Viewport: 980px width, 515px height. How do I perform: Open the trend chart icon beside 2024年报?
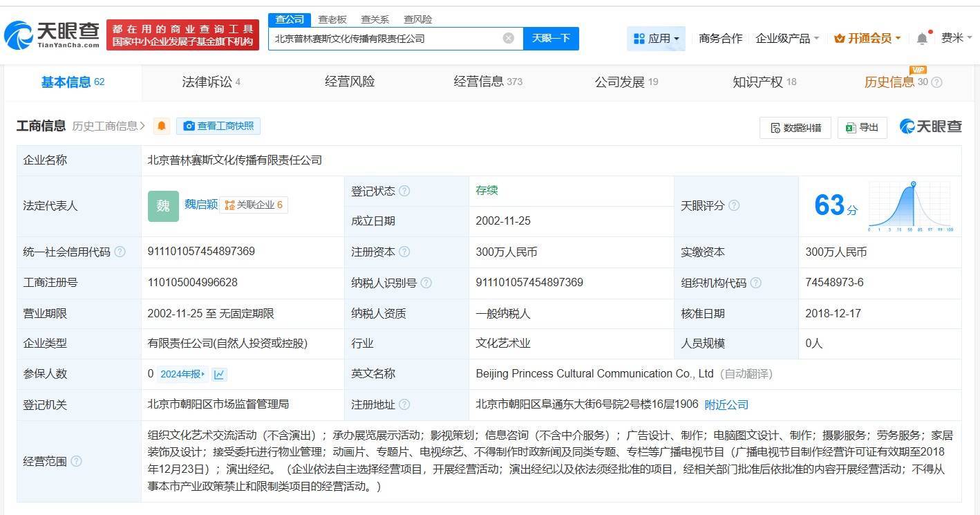coord(219,374)
